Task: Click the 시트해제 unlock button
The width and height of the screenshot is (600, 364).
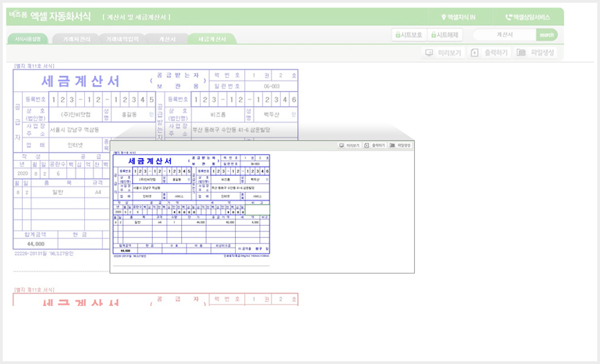Action: (444, 35)
